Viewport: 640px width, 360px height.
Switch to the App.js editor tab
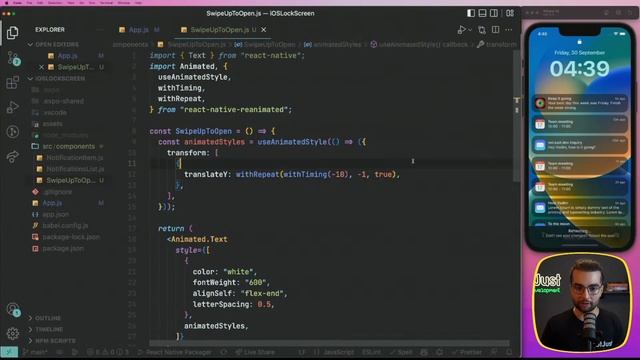tap(139, 30)
